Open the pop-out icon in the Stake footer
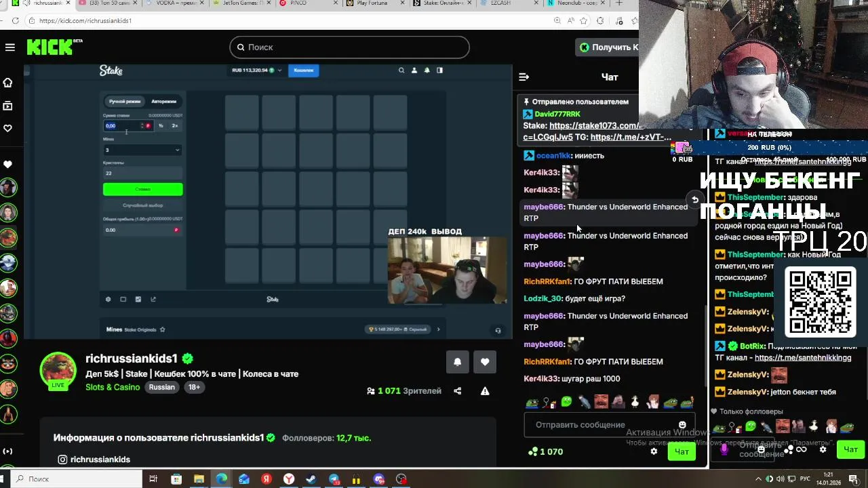Screen dimensions: 868x488 pos(153,299)
